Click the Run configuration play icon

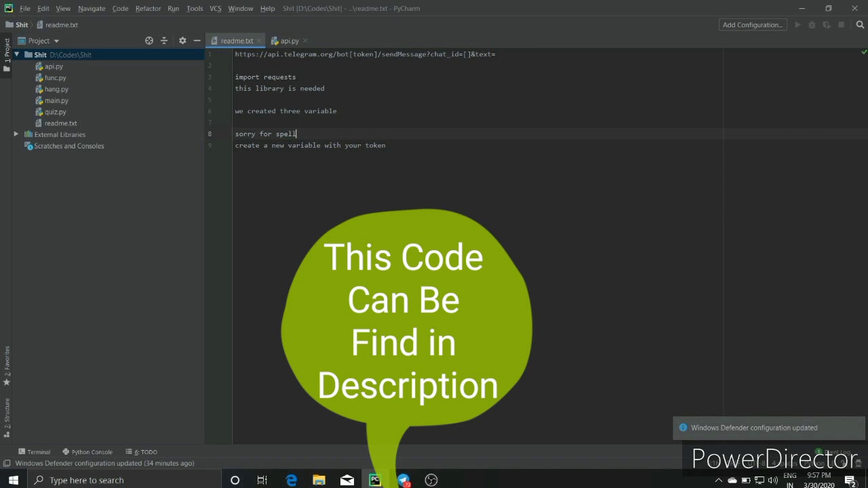click(797, 25)
